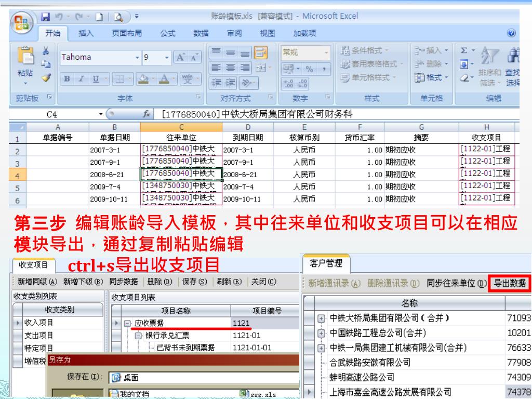Image resolution: width=532 pixels, height=399 pixels.
Task: Redo the last undone action
Action: [79, 17]
